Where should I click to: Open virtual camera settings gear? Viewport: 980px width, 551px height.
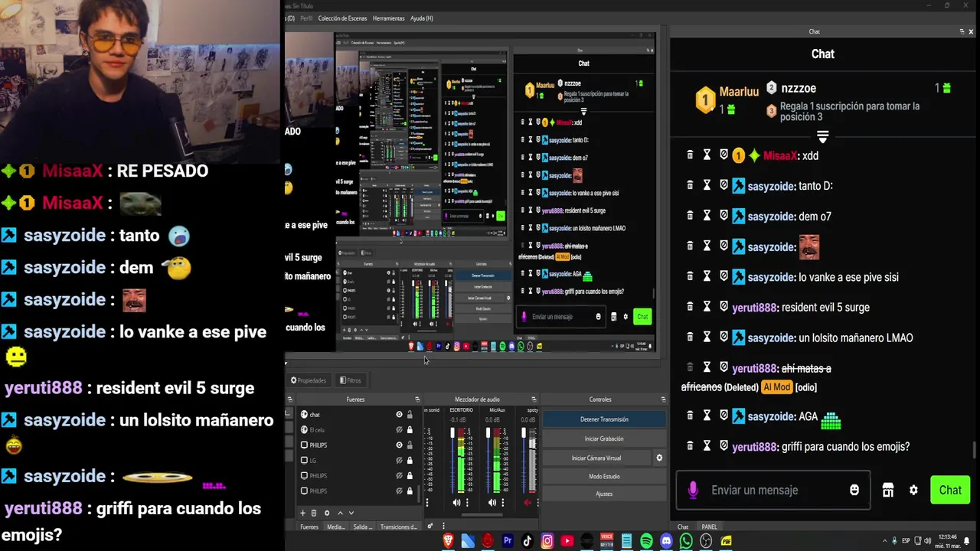tap(659, 458)
